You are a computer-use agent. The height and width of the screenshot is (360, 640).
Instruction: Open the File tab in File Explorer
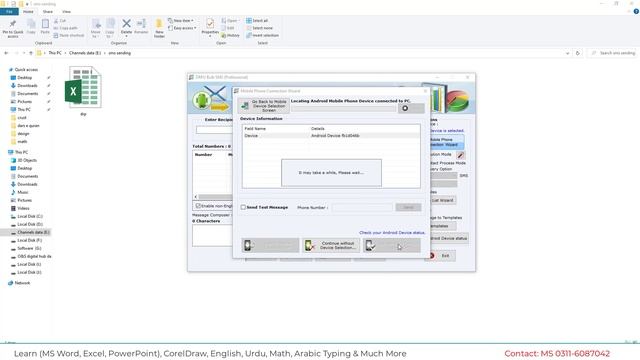[9, 12]
